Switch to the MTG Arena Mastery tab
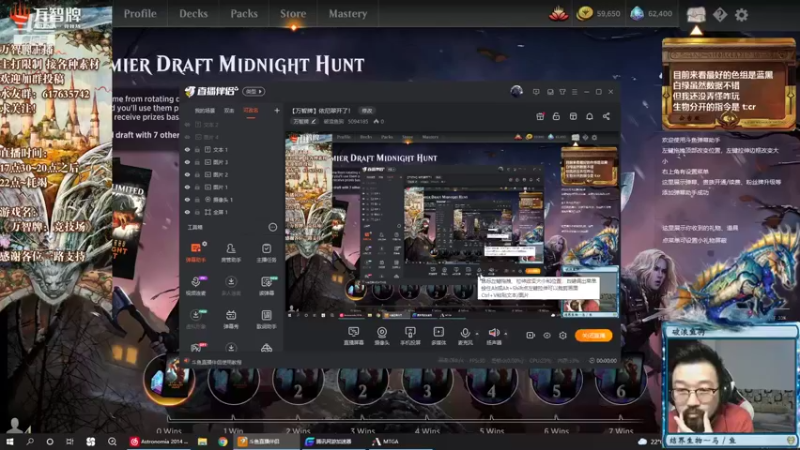This screenshot has height=450, width=800. click(347, 14)
